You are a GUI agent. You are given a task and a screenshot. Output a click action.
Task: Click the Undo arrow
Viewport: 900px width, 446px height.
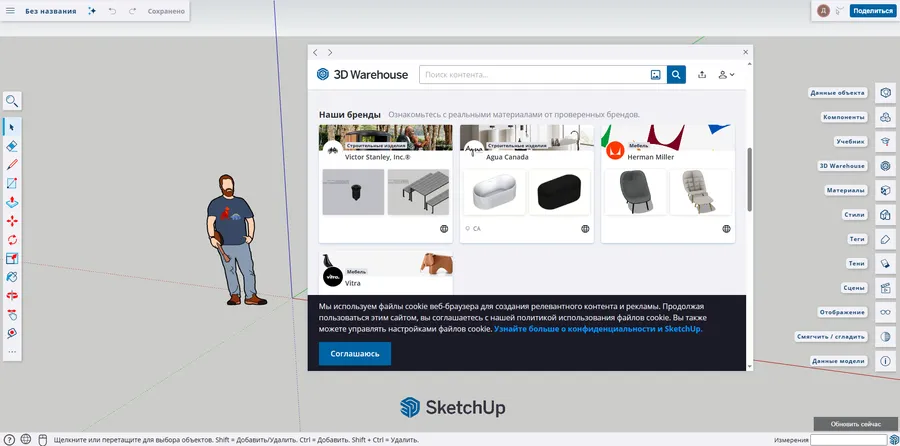(112, 11)
